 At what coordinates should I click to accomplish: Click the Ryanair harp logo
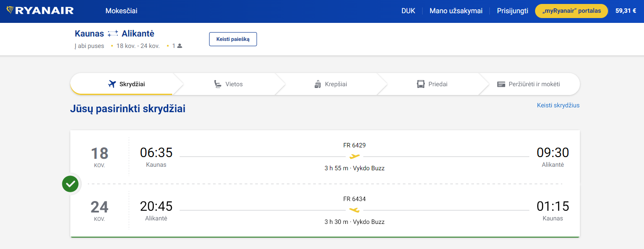[x=11, y=11]
